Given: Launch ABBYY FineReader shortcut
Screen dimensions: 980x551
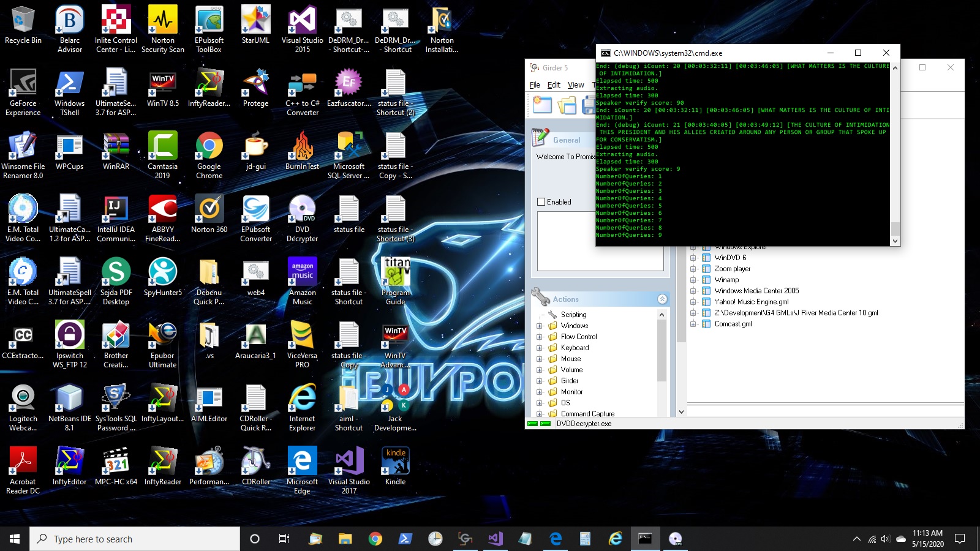Looking at the screenshot, I should 163,219.
